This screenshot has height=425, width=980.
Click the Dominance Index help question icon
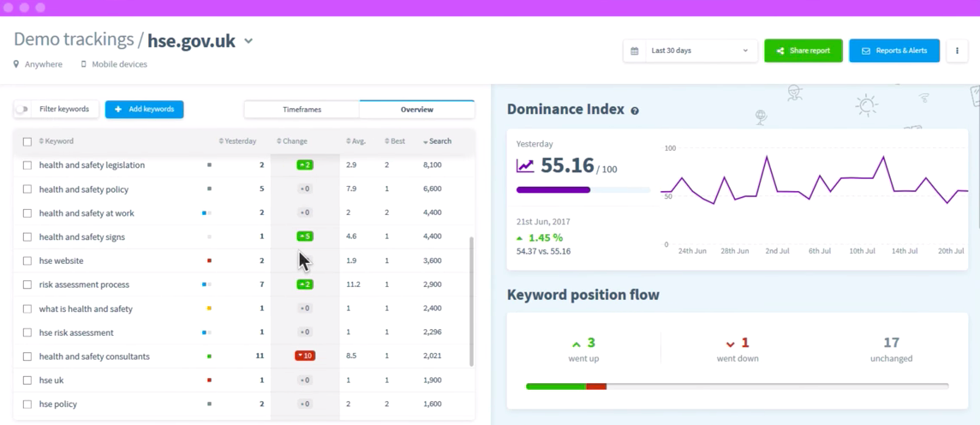(635, 111)
